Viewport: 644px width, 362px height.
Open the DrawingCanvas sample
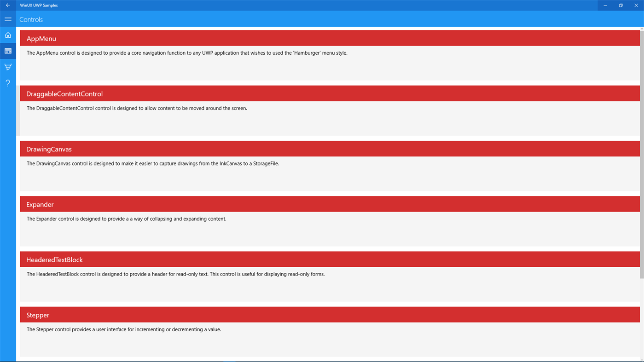click(330, 149)
